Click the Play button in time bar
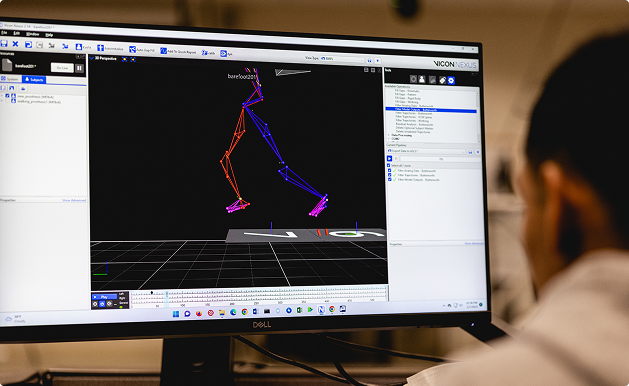629x386 pixels. click(104, 297)
